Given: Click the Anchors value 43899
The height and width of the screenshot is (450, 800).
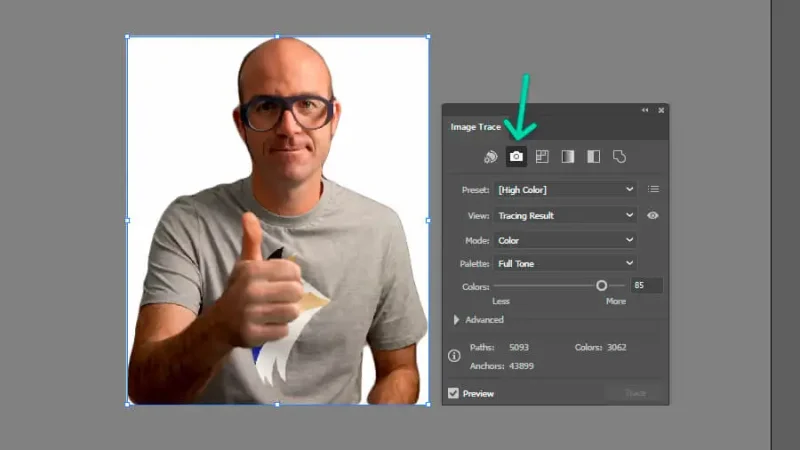Looking at the screenshot, I should (x=521, y=366).
